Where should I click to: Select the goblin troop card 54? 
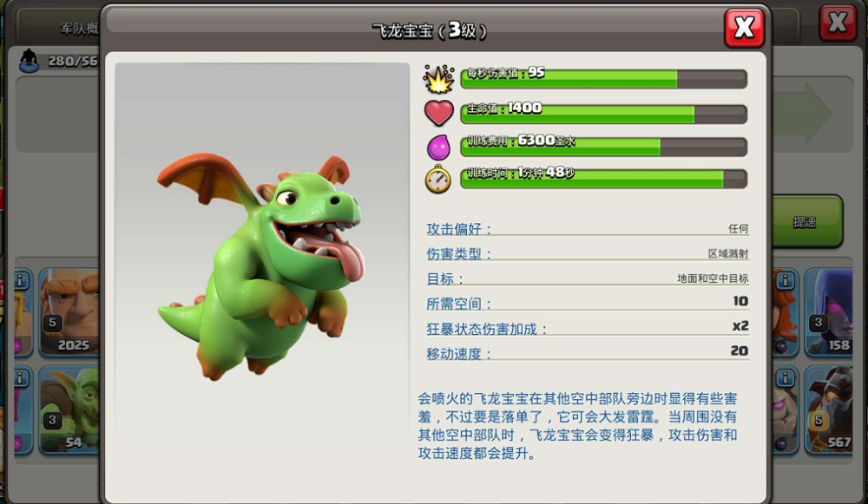click(x=69, y=410)
